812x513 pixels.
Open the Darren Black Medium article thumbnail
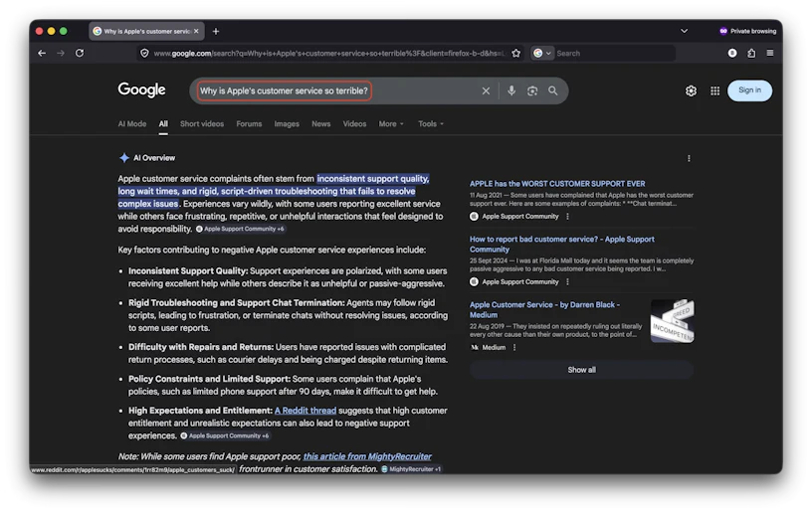pyautogui.click(x=672, y=321)
